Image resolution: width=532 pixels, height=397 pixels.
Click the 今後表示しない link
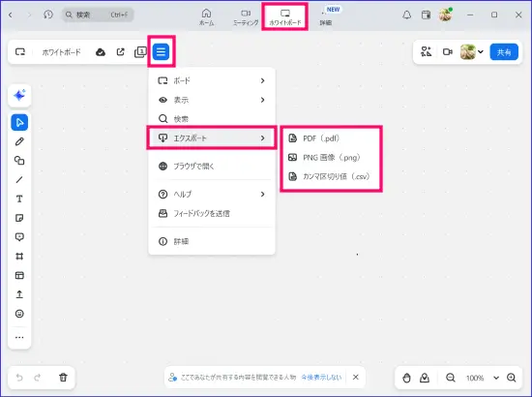point(321,377)
